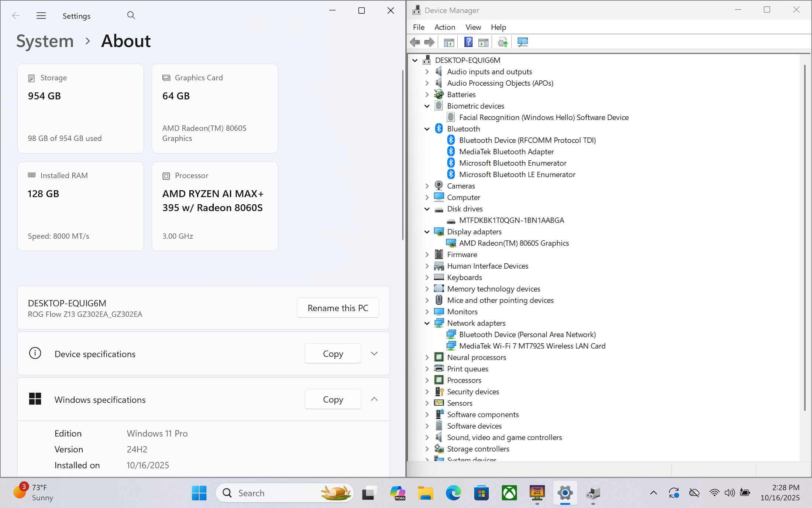
Task: Click Show/Hide Console Tree toolbar icon
Action: coord(448,42)
